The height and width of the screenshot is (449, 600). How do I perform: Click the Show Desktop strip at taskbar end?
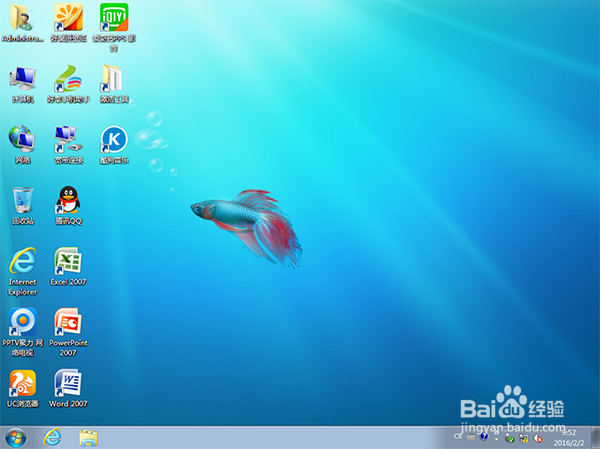[x=595, y=437]
